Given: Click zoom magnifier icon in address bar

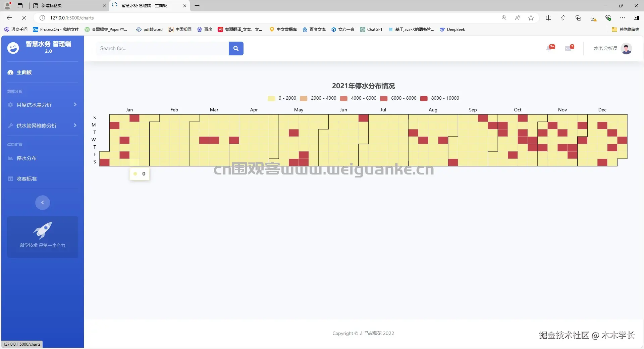Looking at the screenshot, I should click(504, 18).
